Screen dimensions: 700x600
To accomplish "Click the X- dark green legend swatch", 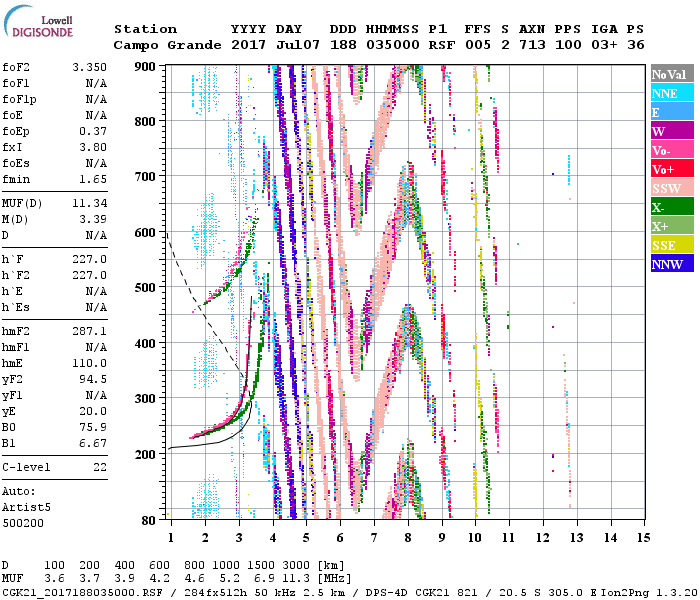I will click(x=671, y=207).
